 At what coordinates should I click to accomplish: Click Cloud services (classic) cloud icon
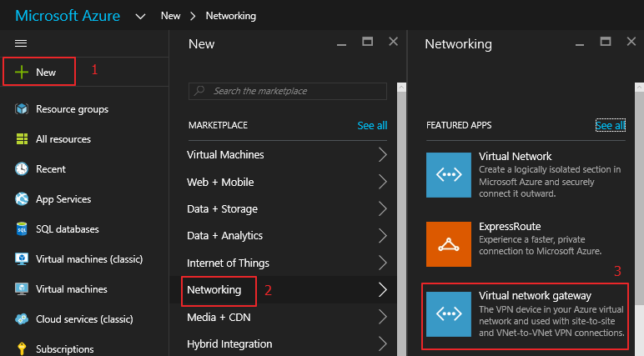click(x=22, y=318)
